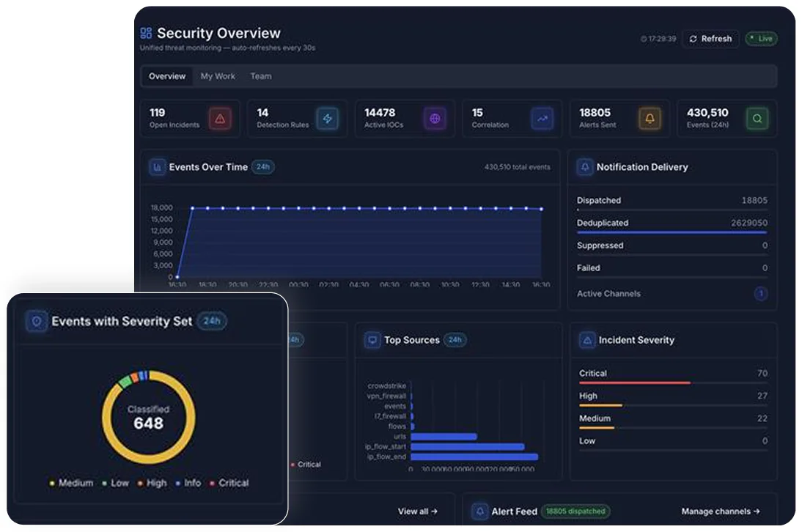Viewport: 802px width, 532px height.
Task: Click the Suppressed row value
Action: [x=765, y=245]
